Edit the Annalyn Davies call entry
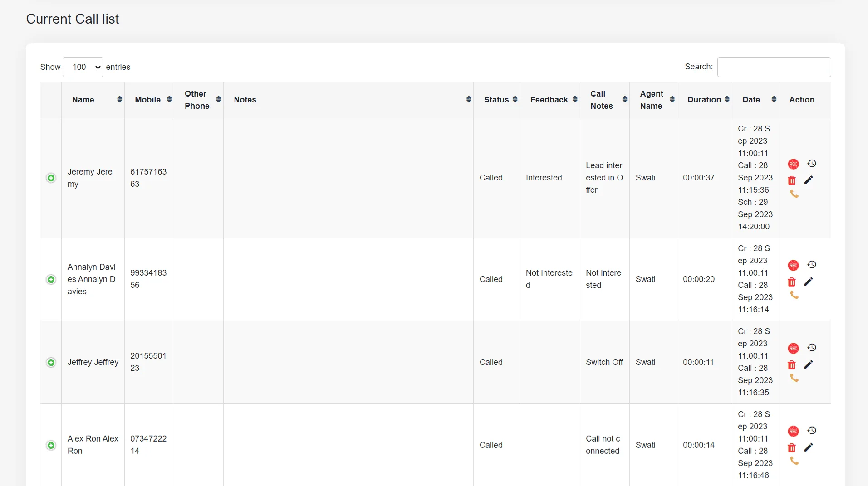 tap(809, 282)
